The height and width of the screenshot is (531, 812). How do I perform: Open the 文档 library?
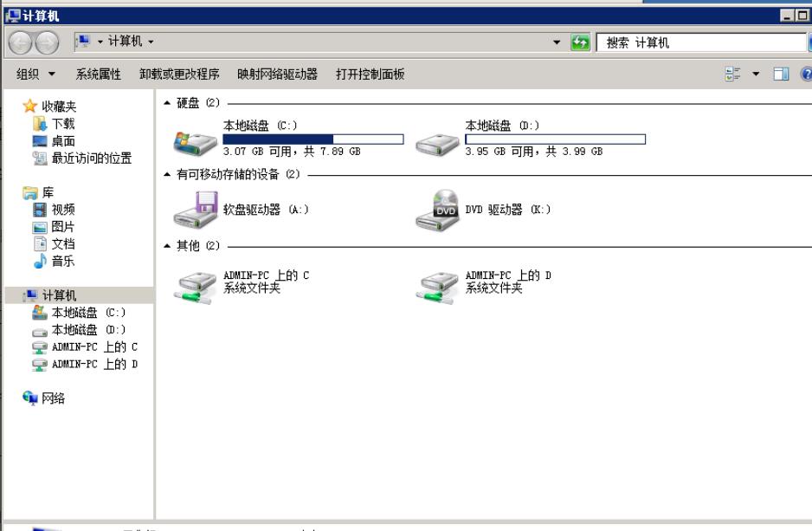point(54,243)
